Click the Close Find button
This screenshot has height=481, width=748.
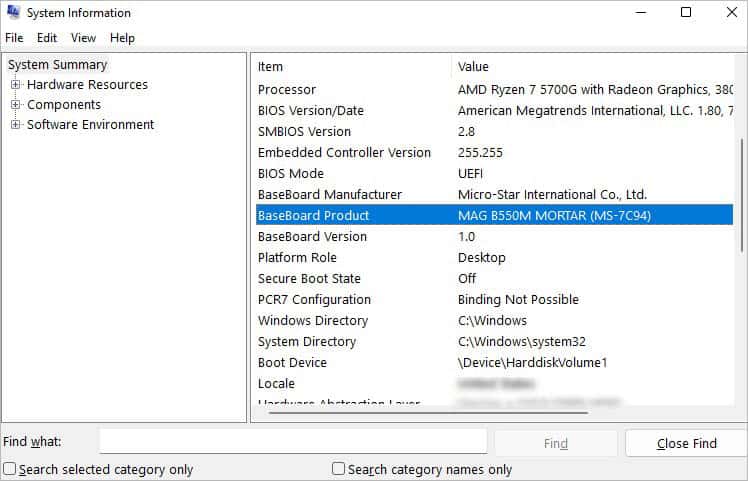coord(686,443)
